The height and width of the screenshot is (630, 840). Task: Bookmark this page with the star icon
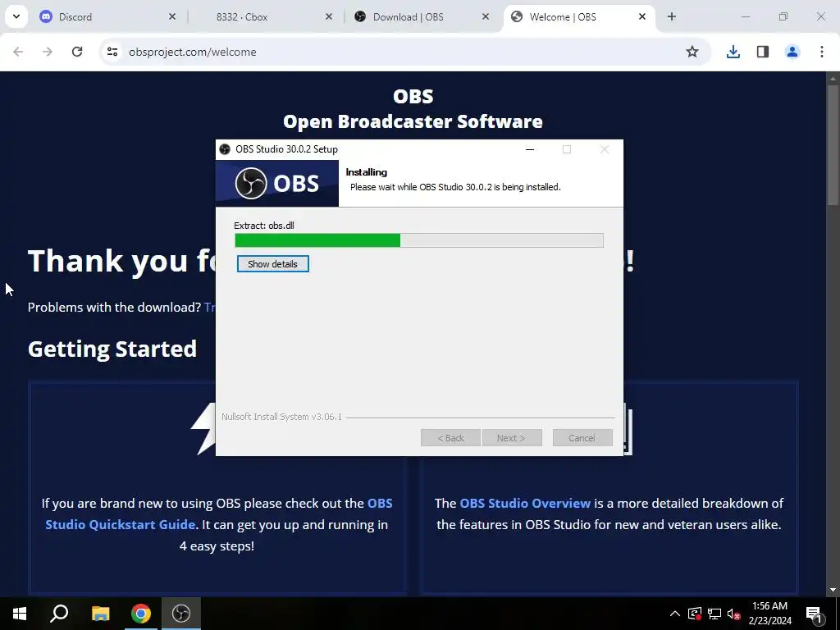point(692,52)
